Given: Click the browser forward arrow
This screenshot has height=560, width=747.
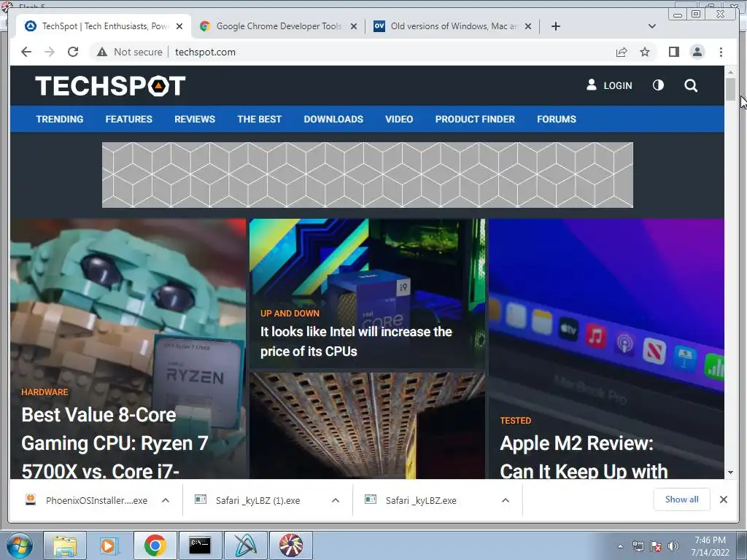Looking at the screenshot, I should click(50, 52).
